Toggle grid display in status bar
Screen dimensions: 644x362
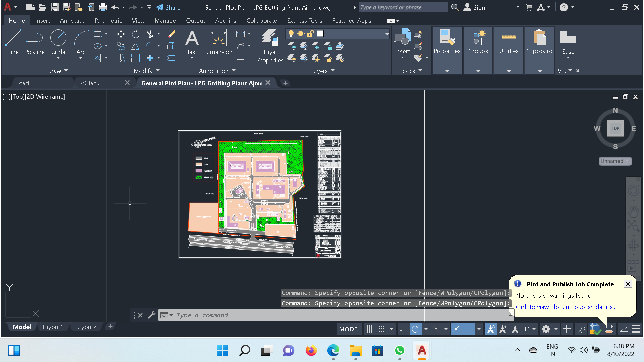click(369, 329)
